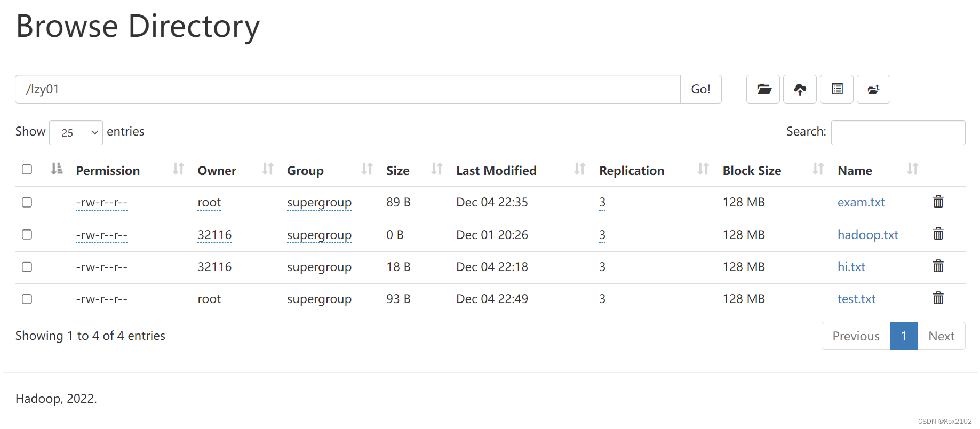Delete hadoop.txt with its trash icon

coord(938,234)
